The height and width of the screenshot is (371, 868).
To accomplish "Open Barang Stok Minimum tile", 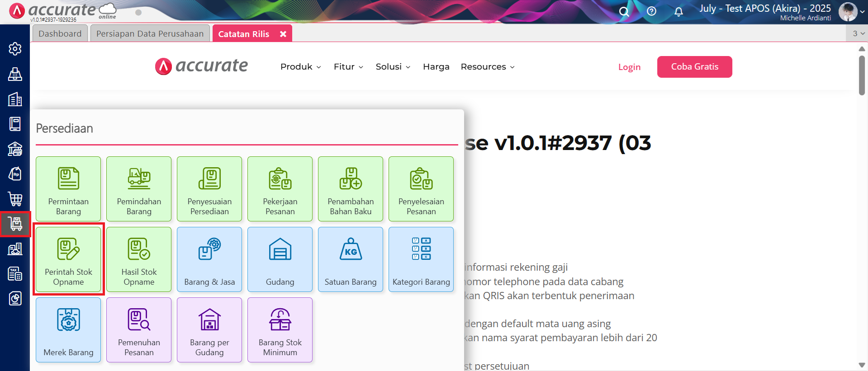I will coord(280,330).
